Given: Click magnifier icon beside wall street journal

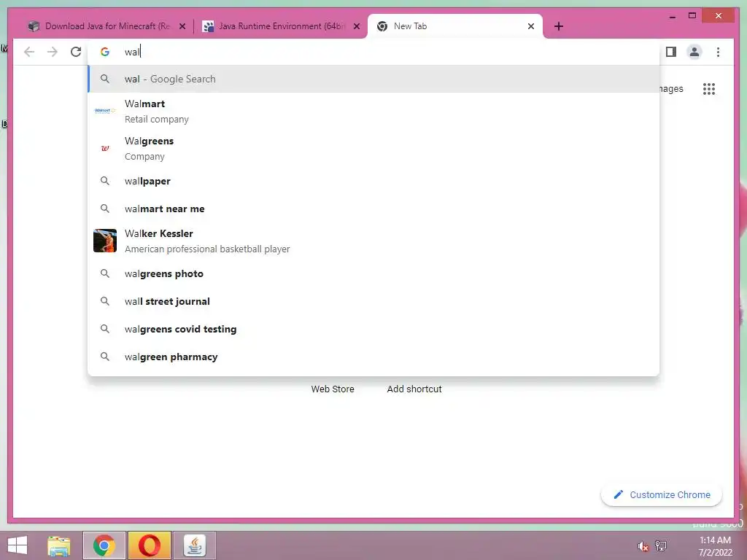Looking at the screenshot, I should 105,301.
